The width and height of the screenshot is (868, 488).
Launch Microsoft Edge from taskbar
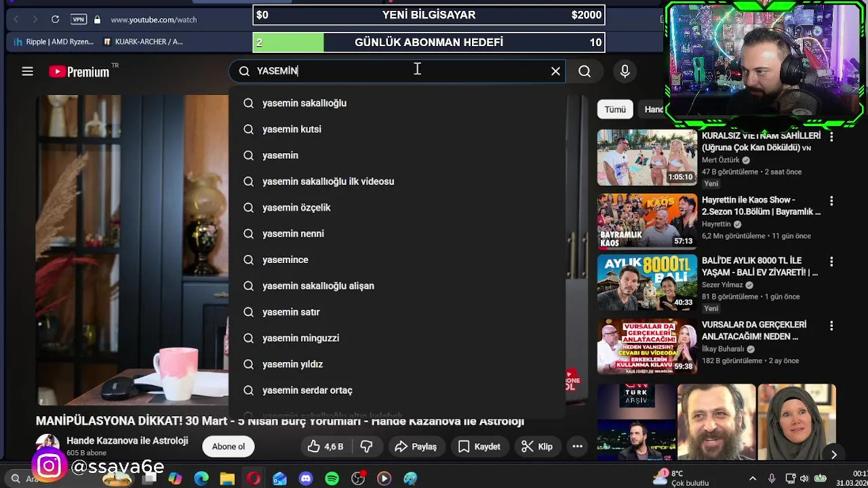201,479
